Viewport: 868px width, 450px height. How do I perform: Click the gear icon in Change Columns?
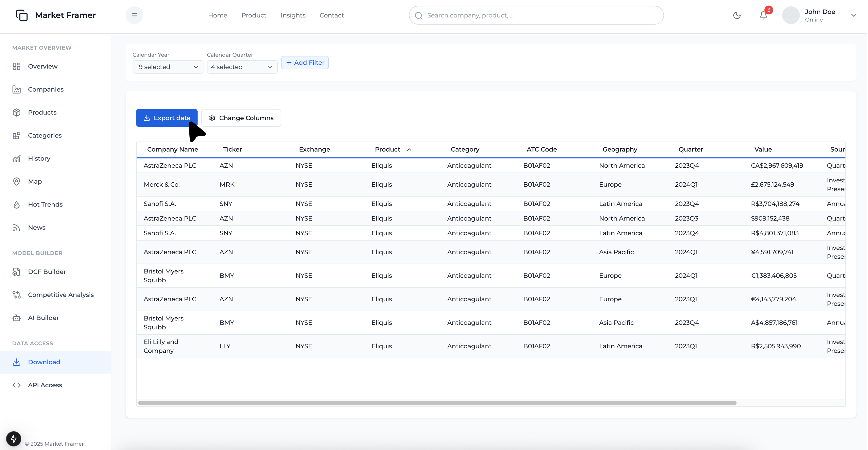click(212, 118)
